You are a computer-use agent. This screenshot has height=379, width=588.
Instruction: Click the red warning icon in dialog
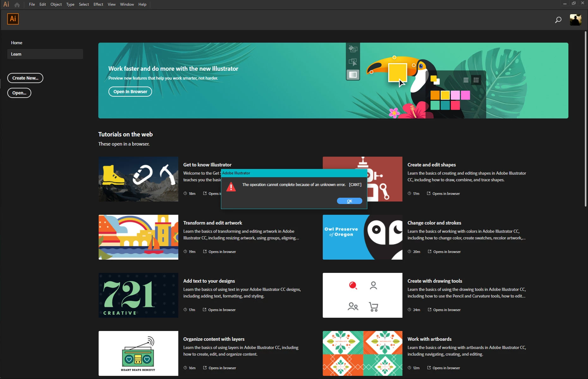coord(231,187)
